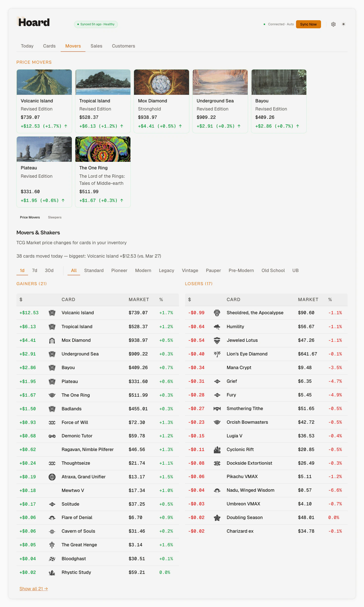Filter by Pre-Modern format
This screenshot has width=364, height=607.
[241, 271]
